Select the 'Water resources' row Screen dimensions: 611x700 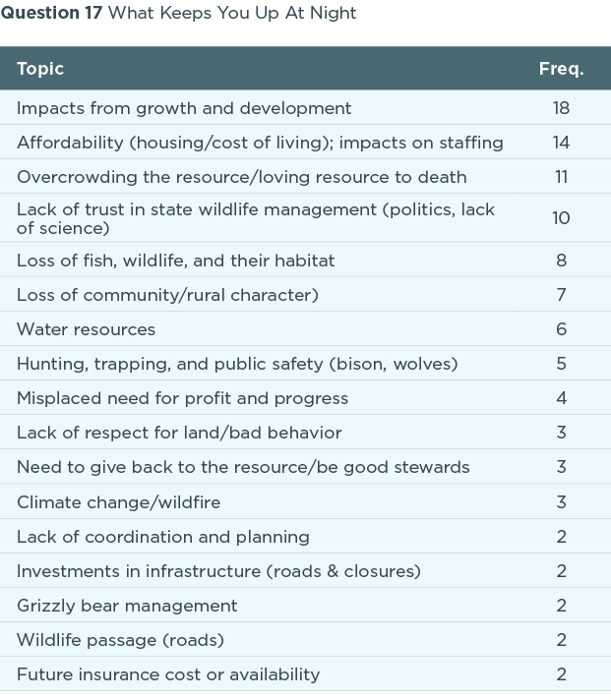tap(87, 329)
